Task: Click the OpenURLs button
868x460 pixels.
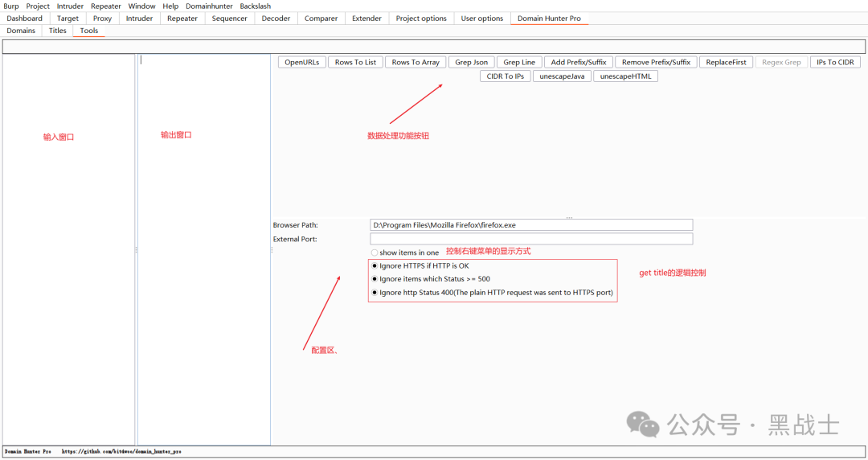Action: 301,62
